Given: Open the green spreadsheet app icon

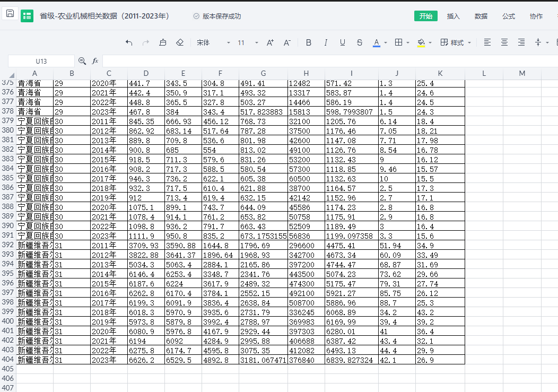Looking at the screenshot, I should [27, 16].
